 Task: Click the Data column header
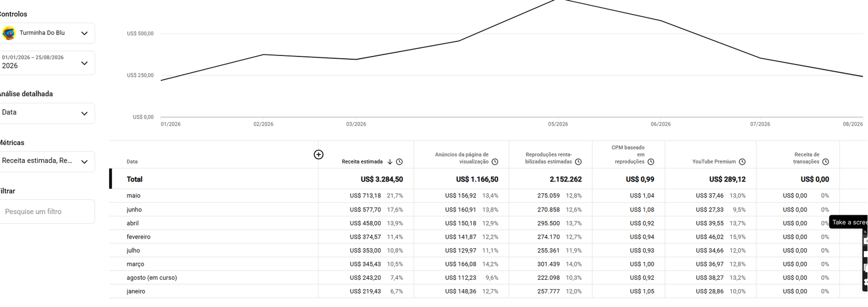click(x=132, y=162)
